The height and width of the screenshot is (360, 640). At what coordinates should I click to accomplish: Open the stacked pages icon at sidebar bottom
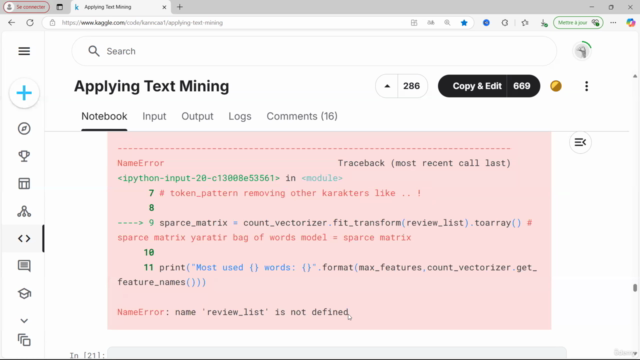[24, 340]
